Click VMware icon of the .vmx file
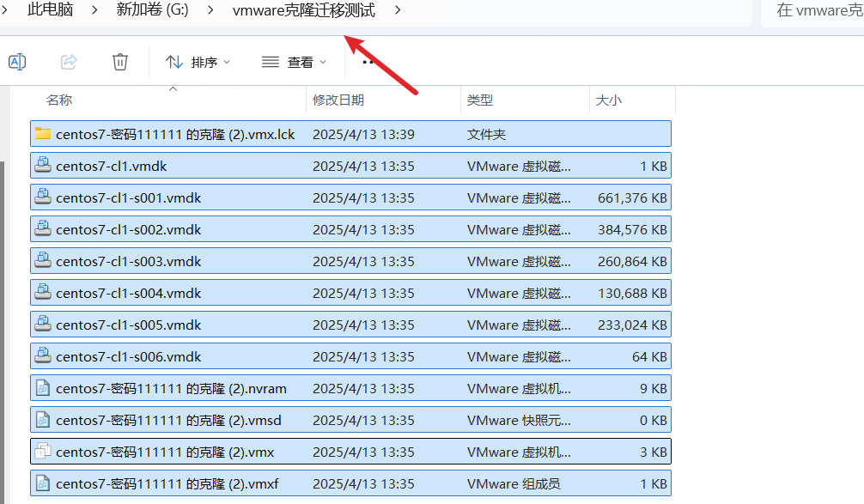The width and height of the screenshot is (864, 504). click(x=42, y=452)
